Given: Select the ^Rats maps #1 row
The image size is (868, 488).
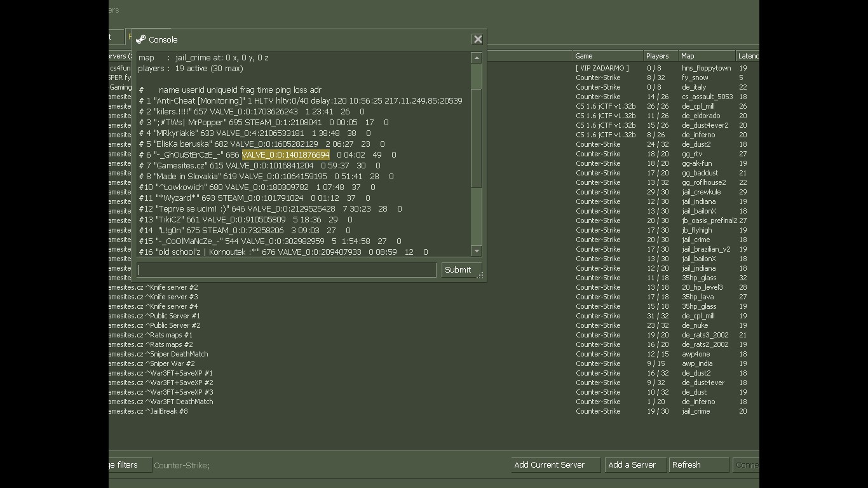Looking at the screenshot, I should pyautogui.click(x=433, y=335).
